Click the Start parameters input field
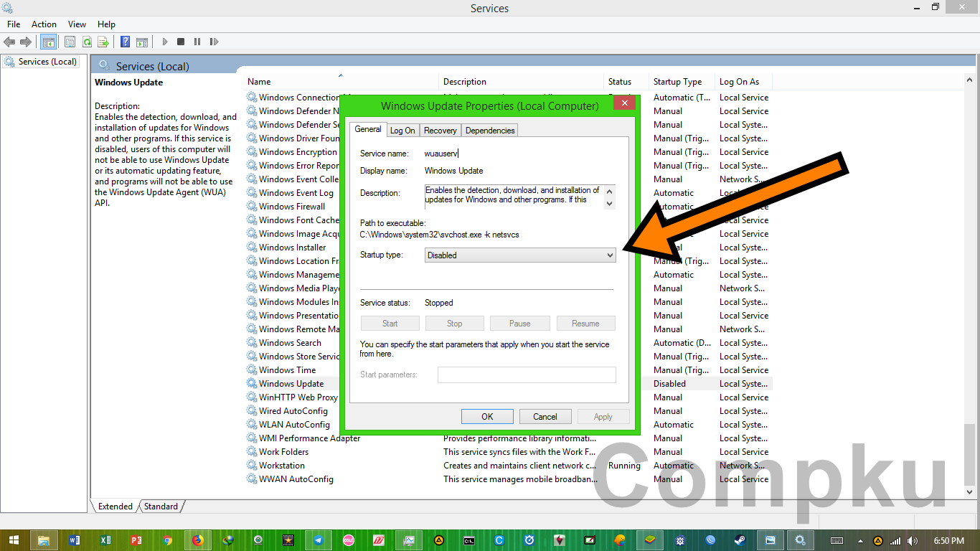This screenshot has height=551, width=980. pos(527,375)
